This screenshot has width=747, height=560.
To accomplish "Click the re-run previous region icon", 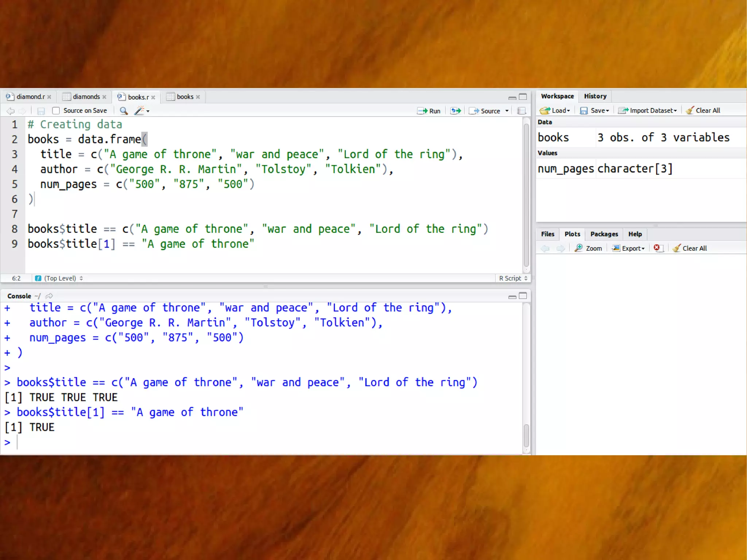I will click(x=456, y=111).
